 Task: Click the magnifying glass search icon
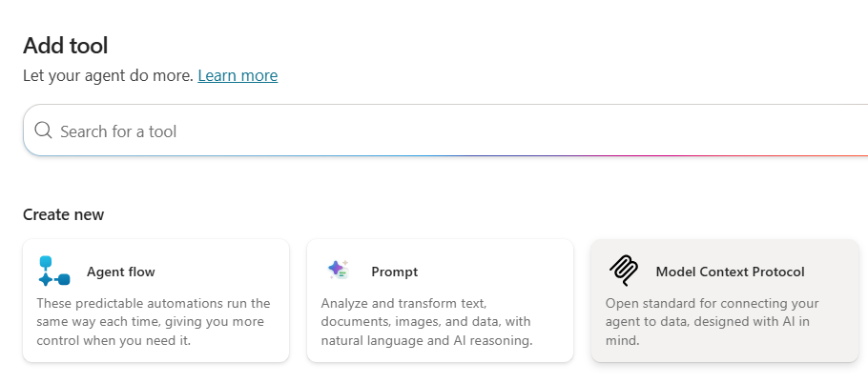pos(43,131)
